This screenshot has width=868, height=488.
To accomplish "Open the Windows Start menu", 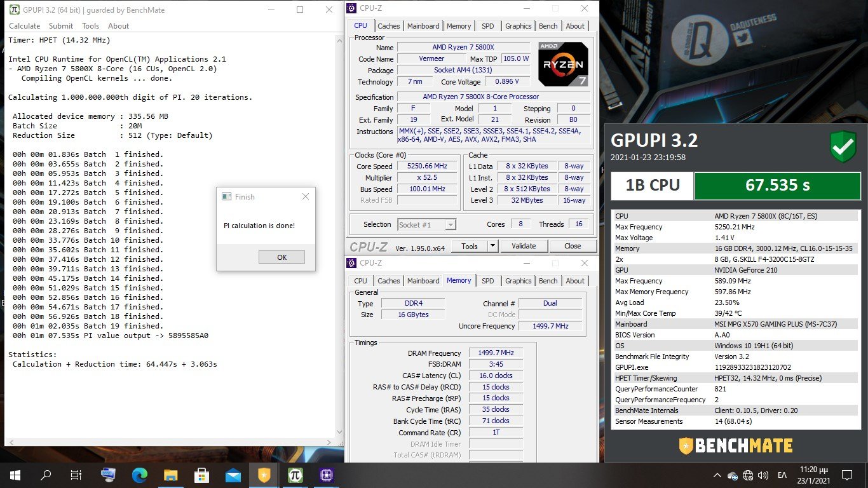I will [15, 475].
